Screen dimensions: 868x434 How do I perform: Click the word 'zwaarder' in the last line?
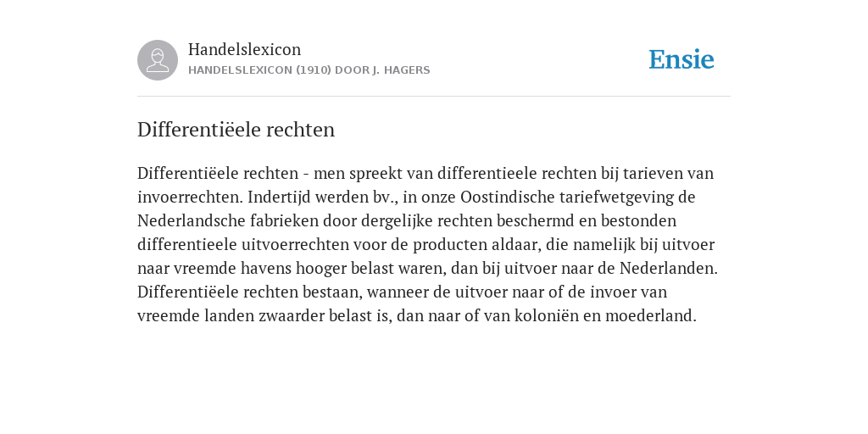coord(292,316)
